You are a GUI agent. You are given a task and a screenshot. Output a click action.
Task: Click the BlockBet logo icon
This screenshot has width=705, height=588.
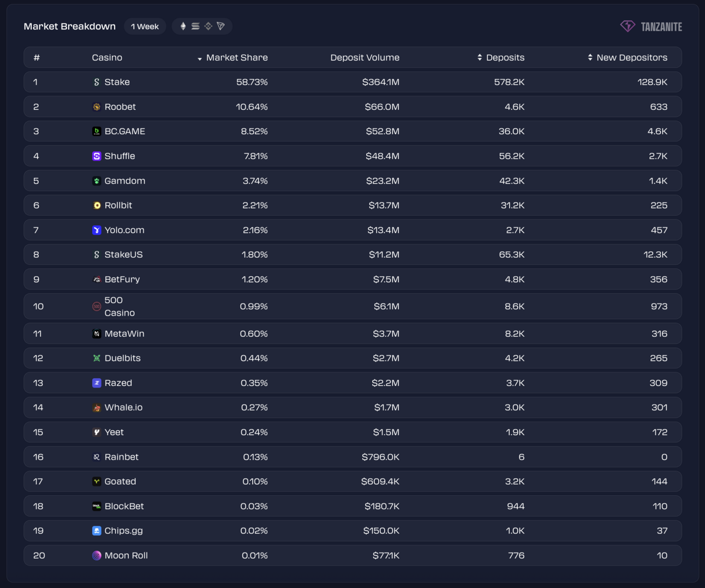pos(97,506)
